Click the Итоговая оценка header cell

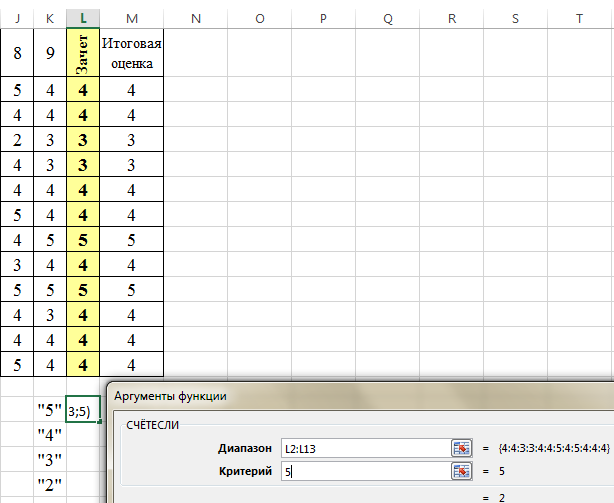132,53
